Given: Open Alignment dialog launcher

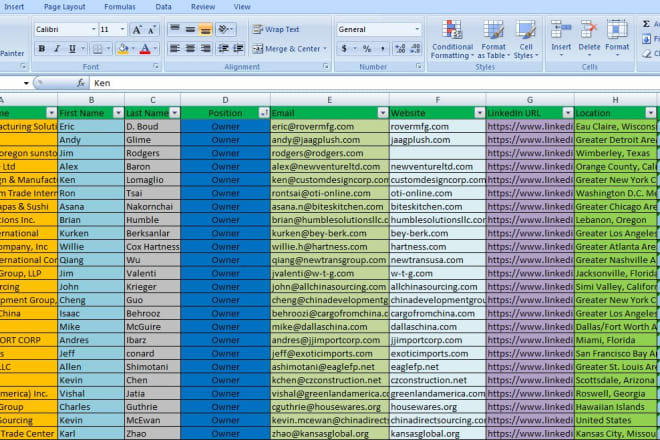Looking at the screenshot, I should [325, 66].
